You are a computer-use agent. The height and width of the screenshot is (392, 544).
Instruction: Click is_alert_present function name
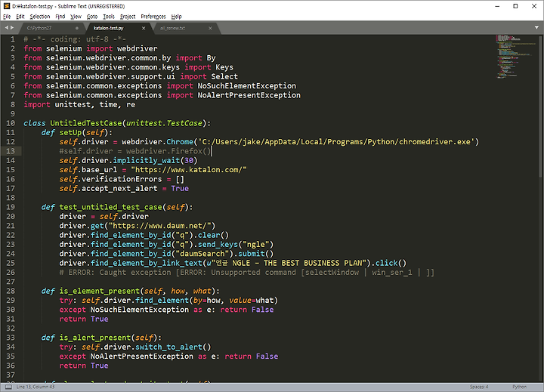coord(94,338)
